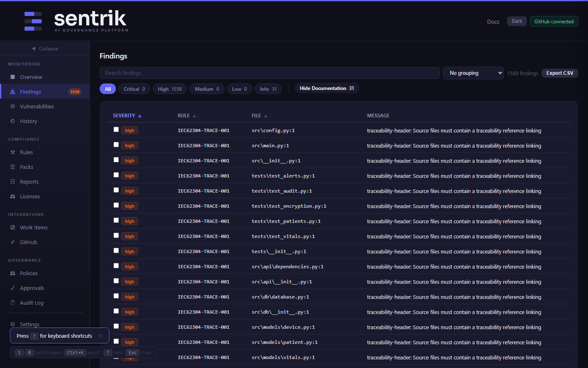Check the tests\test_audit.py:1 row checkbox
The width and height of the screenshot is (588, 368).
coord(116,190)
